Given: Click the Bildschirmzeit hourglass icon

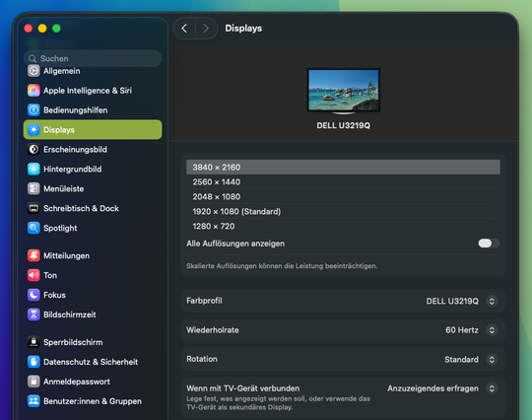Looking at the screenshot, I should pyautogui.click(x=33, y=315).
